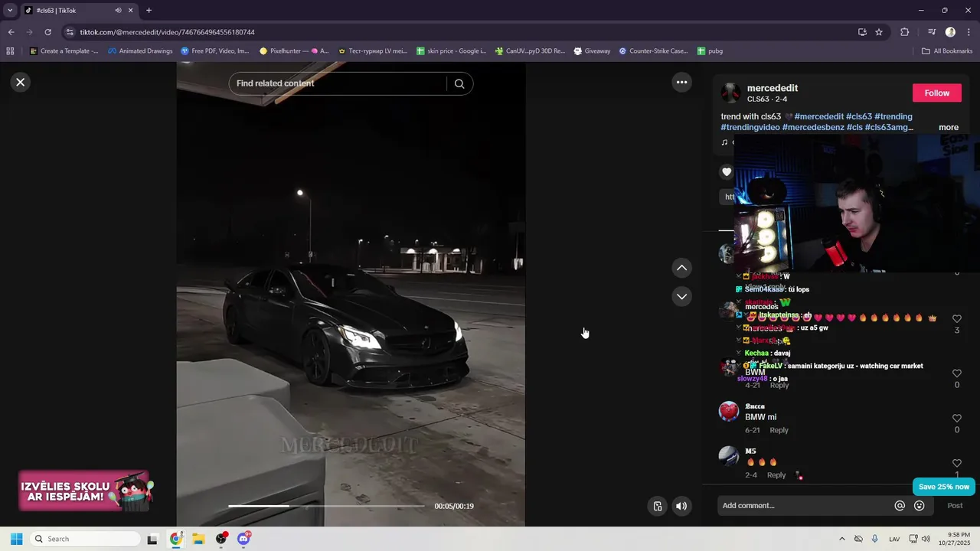980x551 pixels.
Task: Click the address bar URL
Action: (168, 32)
